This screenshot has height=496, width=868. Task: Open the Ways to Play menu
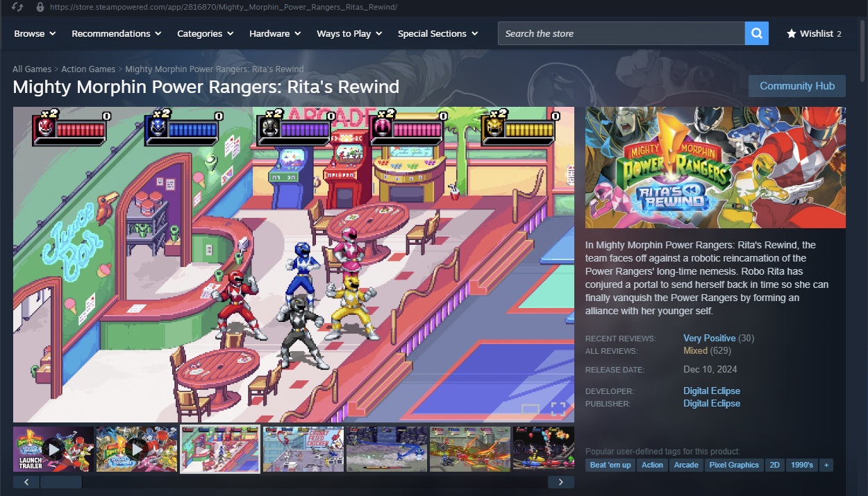350,33
